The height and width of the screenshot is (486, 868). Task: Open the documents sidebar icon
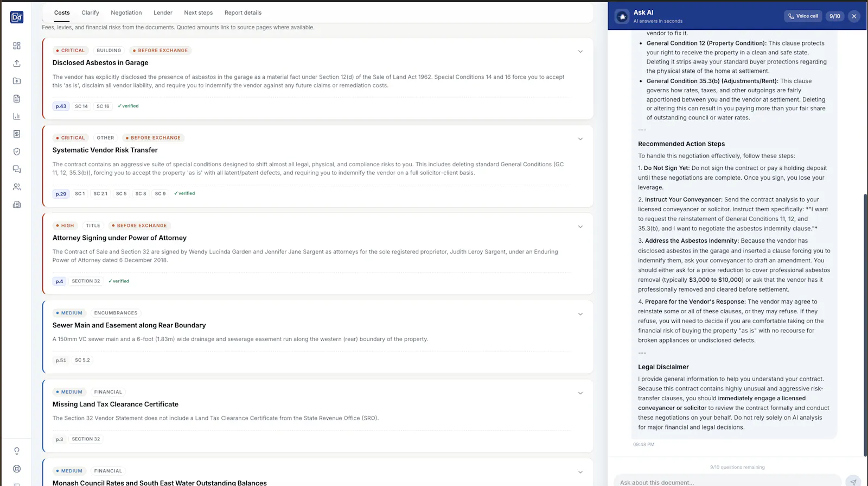click(x=17, y=99)
